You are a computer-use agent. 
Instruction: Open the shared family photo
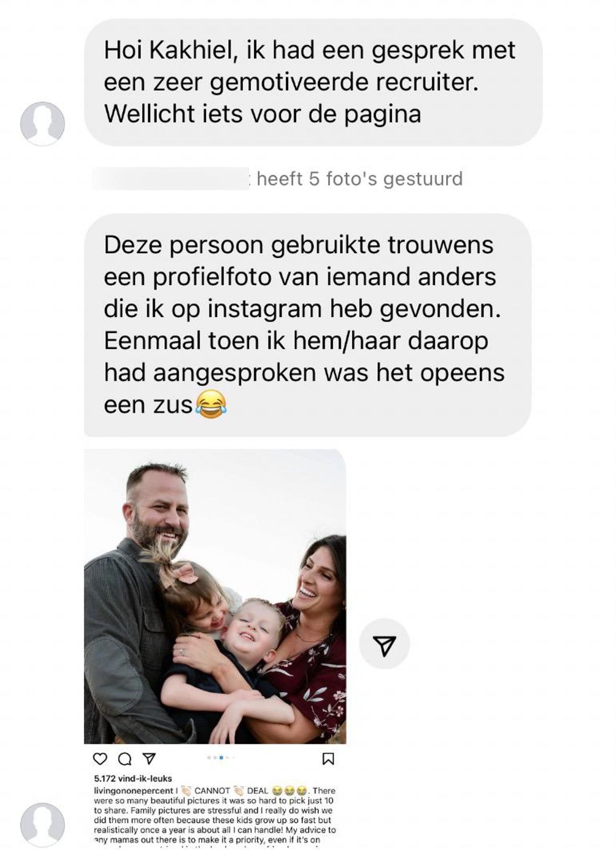point(215,596)
